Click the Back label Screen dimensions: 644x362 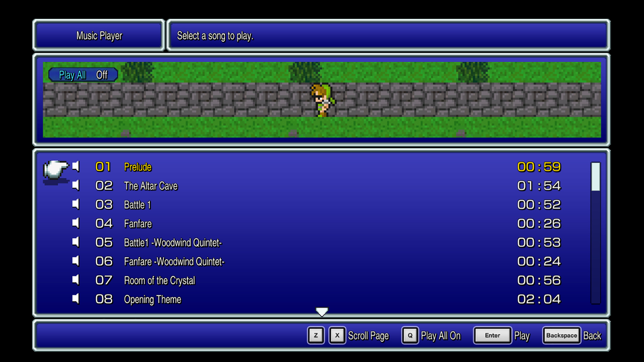[x=592, y=336]
